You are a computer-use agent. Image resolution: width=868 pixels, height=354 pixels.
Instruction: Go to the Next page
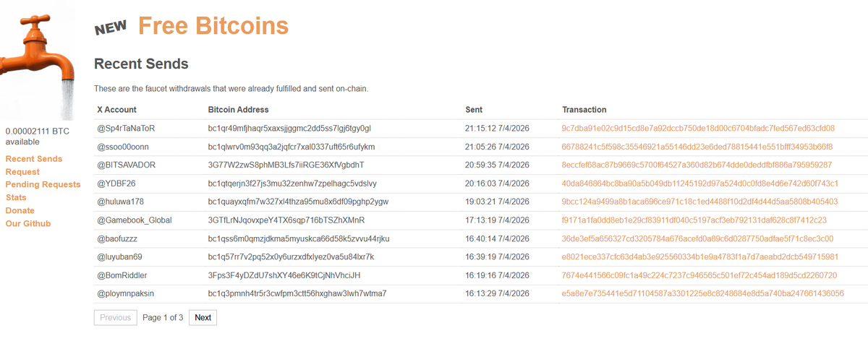[x=203, y=318]
